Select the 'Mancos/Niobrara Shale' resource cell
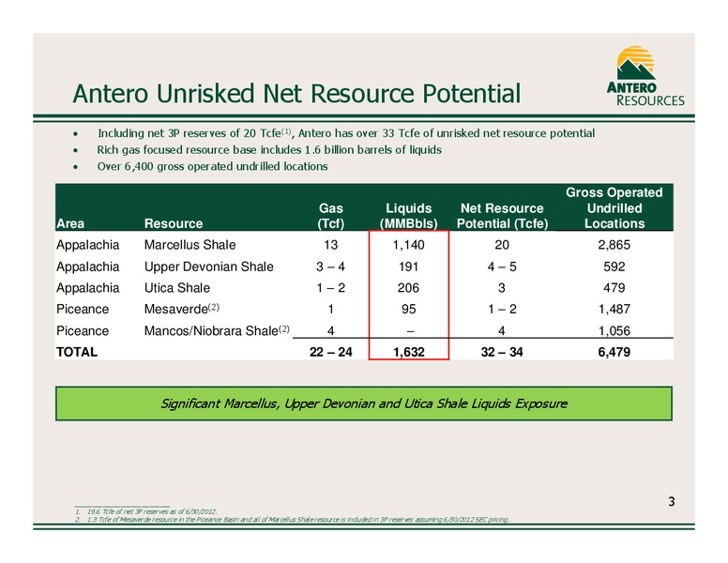Image resolution: width=728 pixels, height=563 pixels. pyautogui.click(x=217, y=330)
